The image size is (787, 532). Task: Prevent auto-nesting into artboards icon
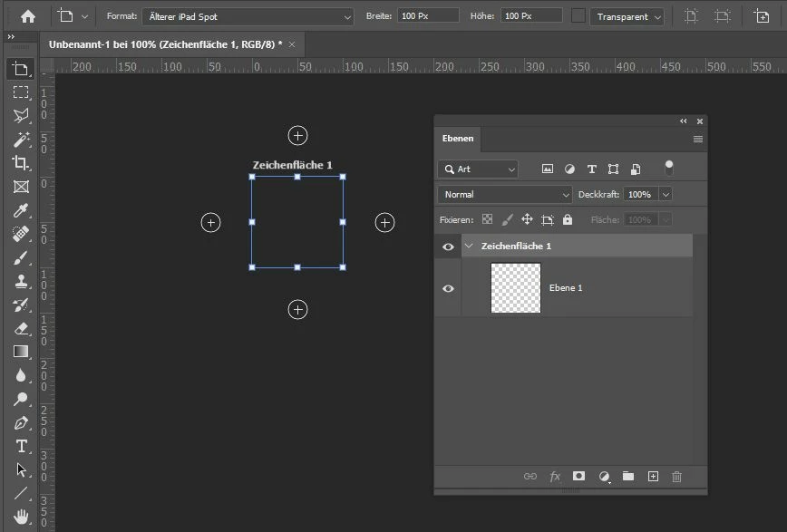547,219
